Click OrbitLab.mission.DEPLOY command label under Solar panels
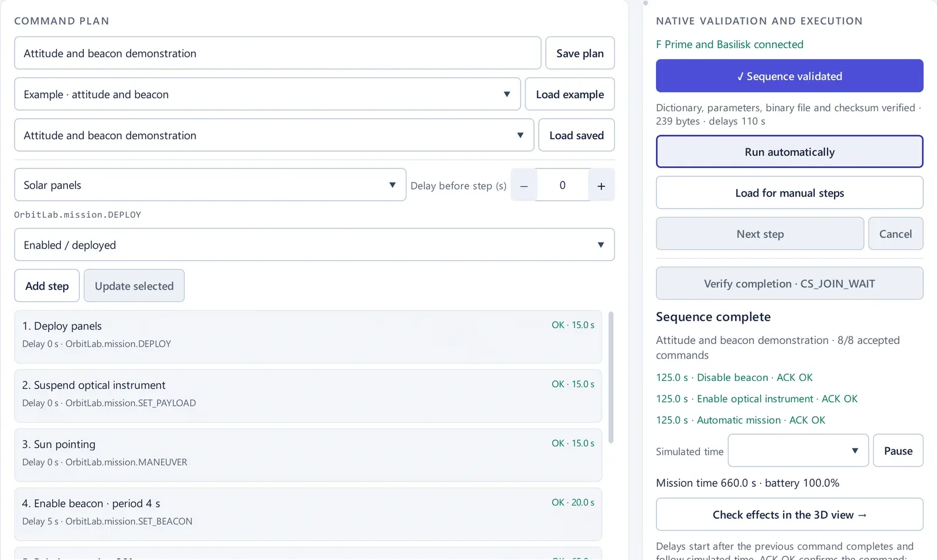Screen dimensions: 937x560 pos(77,215)
